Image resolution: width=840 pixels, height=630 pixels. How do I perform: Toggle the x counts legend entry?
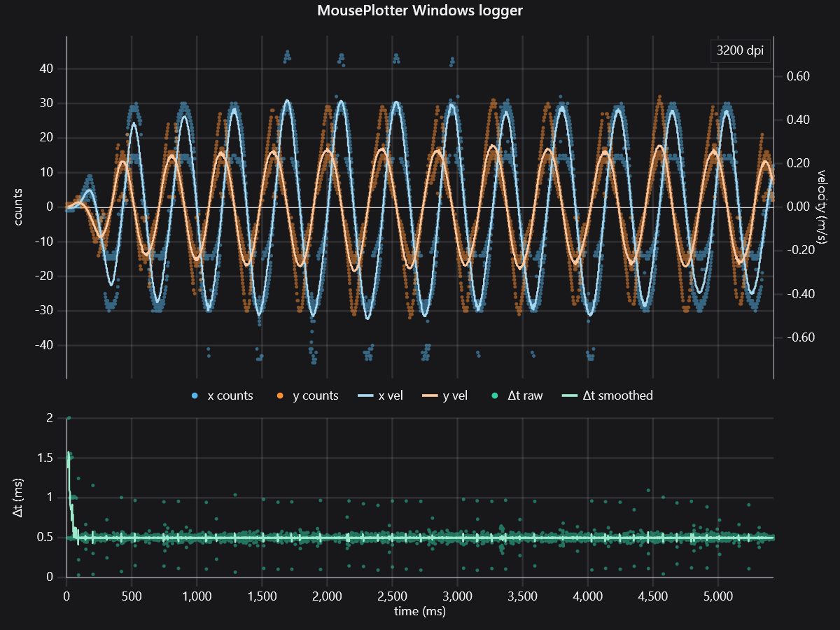pos(223,395)
